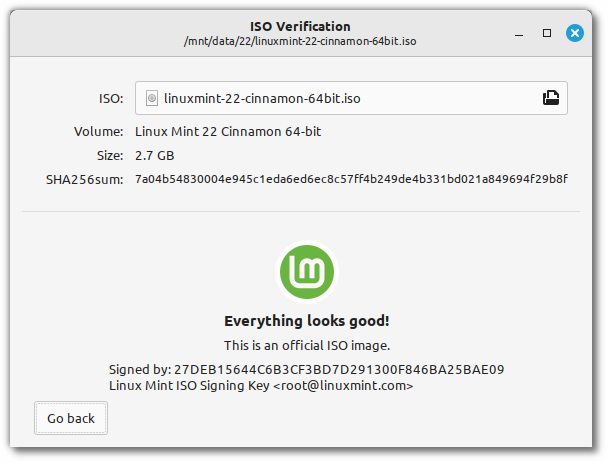Click the 2.7 GB size value
Image resolution: width=608 pixels, height=463 pixels.
(x=155, y=155)
